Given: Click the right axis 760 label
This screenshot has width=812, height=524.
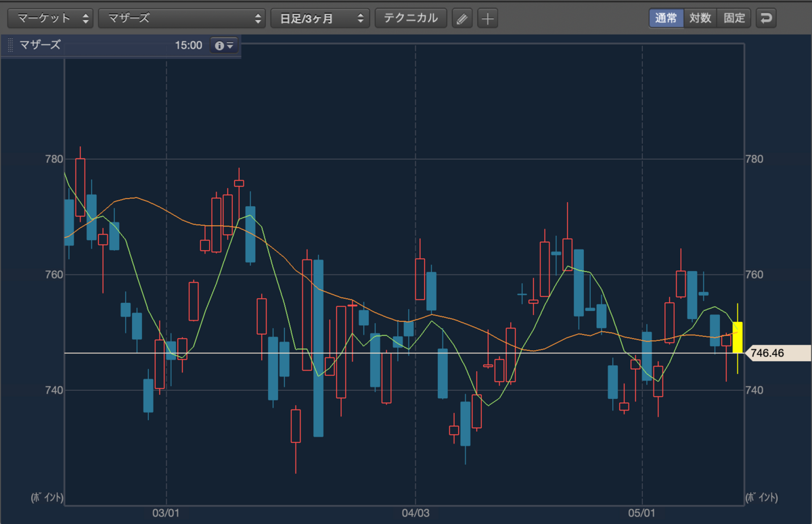Looking at the screenshot, I should 753,275.
